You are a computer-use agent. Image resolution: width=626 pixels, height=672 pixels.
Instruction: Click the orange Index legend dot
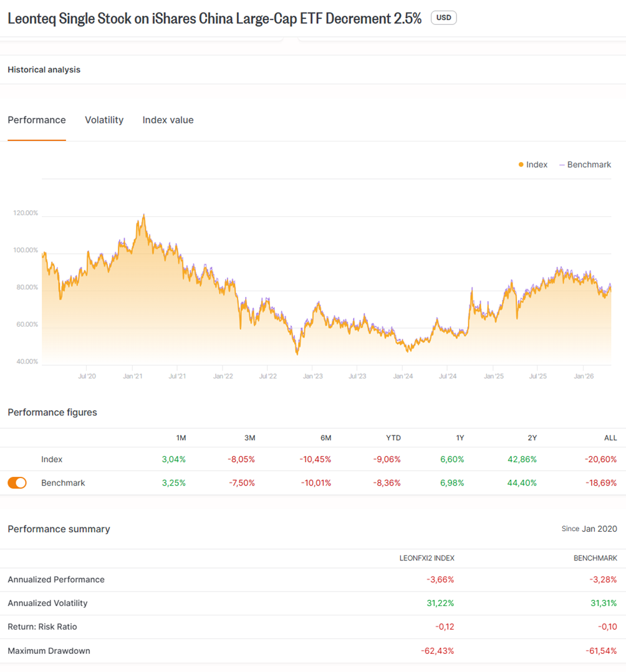521,165
